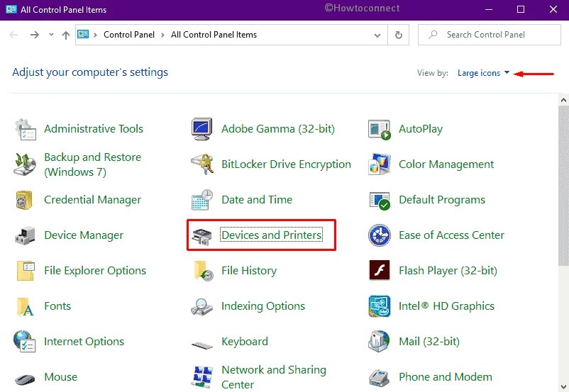Click the Date and Time calendar icon
Image resolution: width=569 pixels, height=392 pixels.
pos(202,200)
